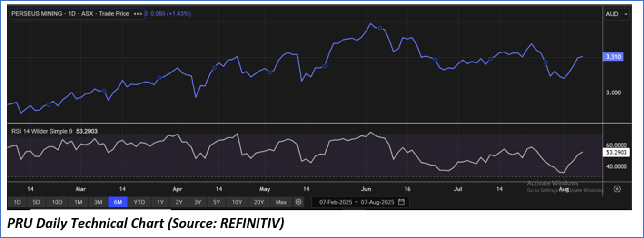Open the AUD currency dropdown

(617, 14)
